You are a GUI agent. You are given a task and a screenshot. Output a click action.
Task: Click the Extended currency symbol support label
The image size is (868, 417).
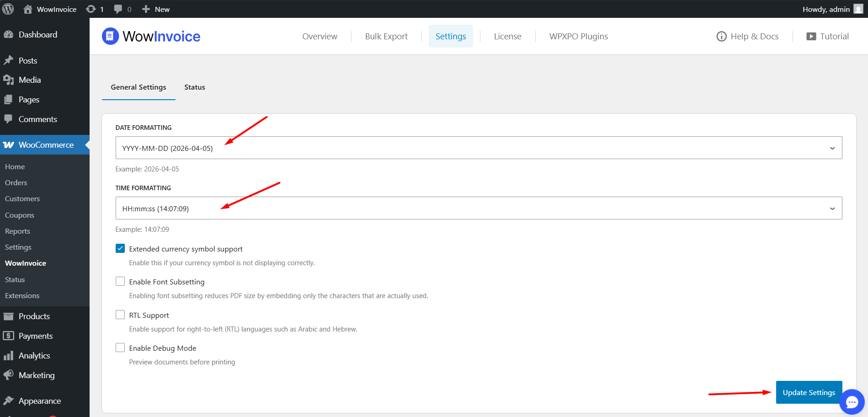186,249
